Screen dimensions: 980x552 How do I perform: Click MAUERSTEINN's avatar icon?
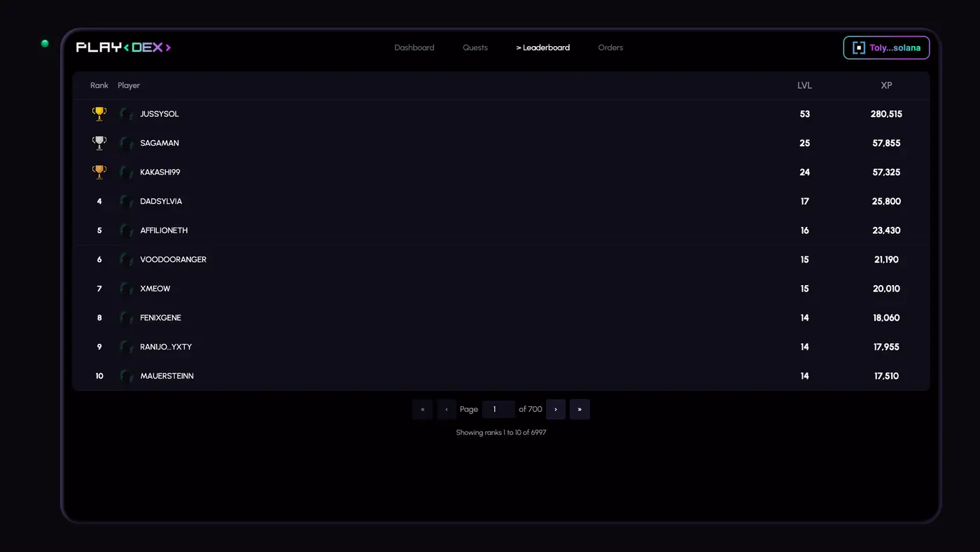[x=126, y=377]
